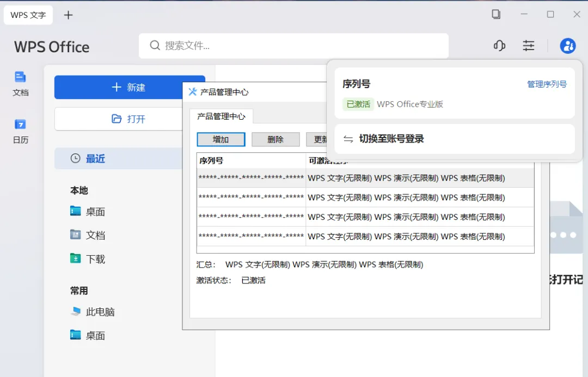Click 删除 to remove a serial number
This screenshot has height=377, width=588.
pos(275,139)
